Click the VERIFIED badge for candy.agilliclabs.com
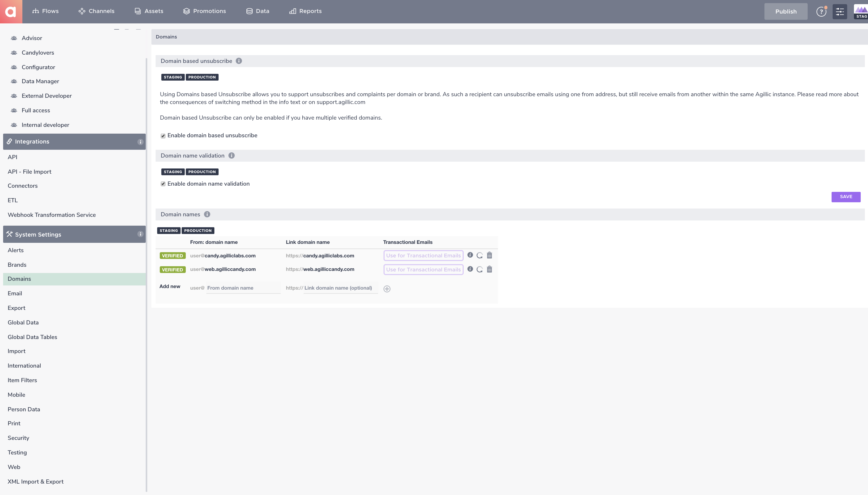The height and width of the screenshot is (495, 868). (x=173, y=256)
